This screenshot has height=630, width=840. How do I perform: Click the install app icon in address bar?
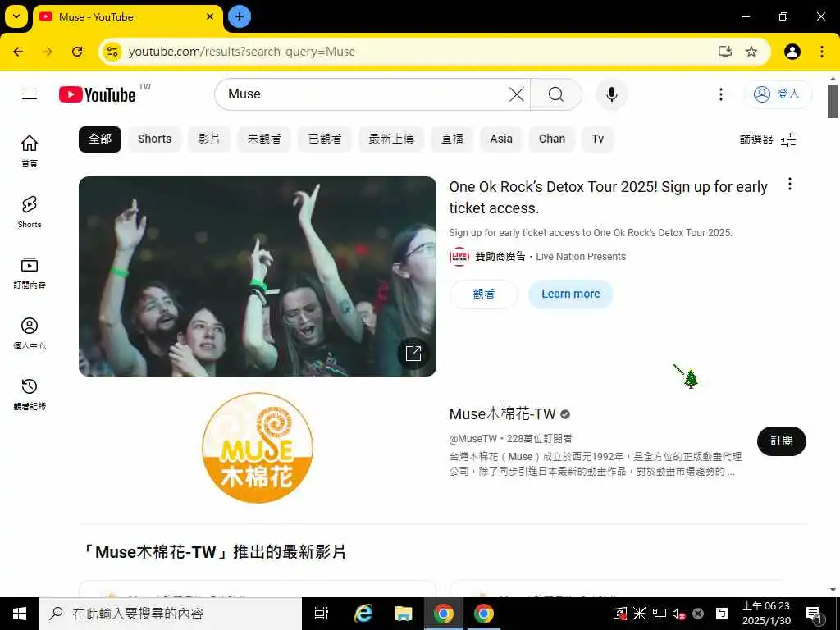(725, 52)
